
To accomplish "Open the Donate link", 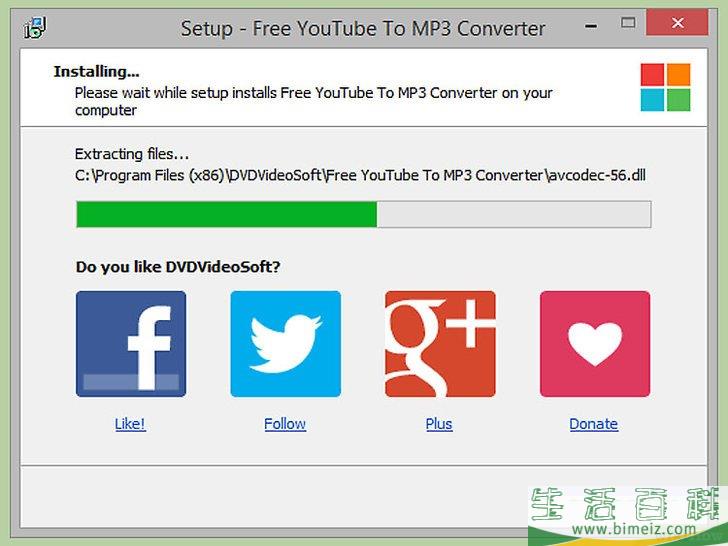I will pos(593,424).
